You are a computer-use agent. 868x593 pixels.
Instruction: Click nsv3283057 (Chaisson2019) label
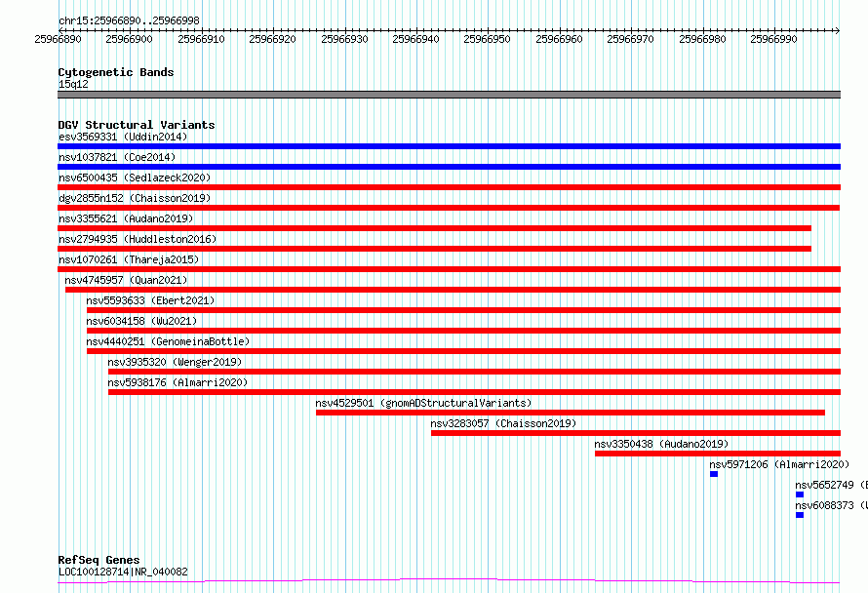pyautogui.click(x=503, y=423)
